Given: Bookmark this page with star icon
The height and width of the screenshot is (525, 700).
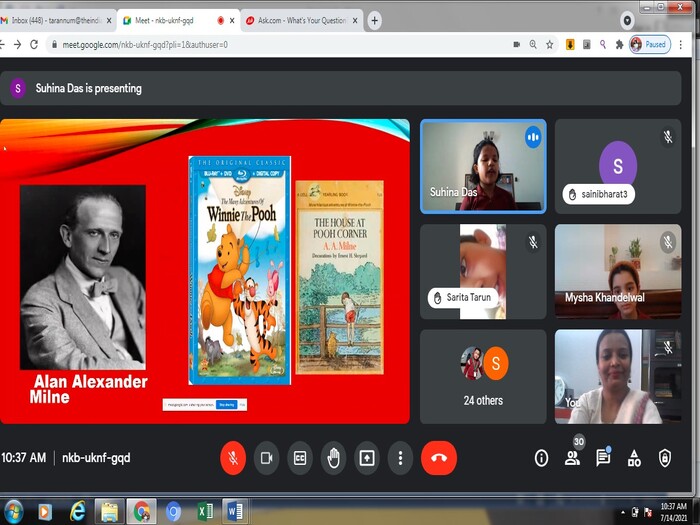Looking at the screenshot, I should [550, 44].
